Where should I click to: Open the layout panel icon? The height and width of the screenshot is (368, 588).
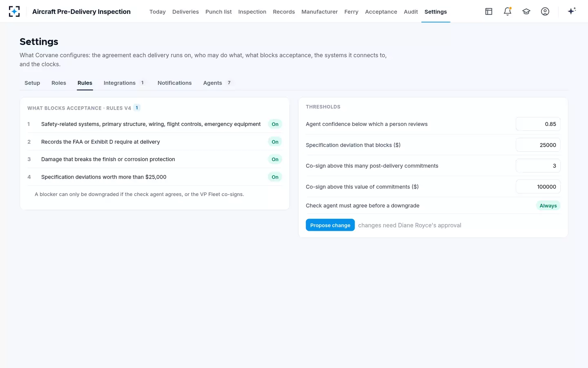(489, 11)
